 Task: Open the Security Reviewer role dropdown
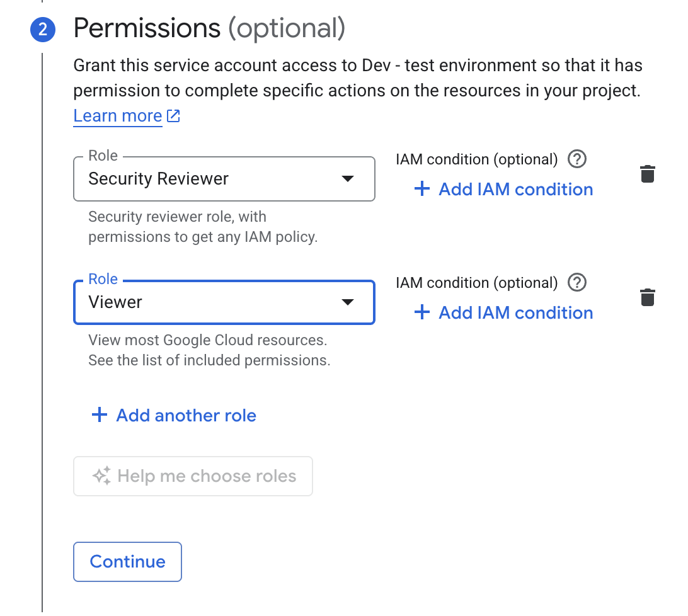(224, 179)
